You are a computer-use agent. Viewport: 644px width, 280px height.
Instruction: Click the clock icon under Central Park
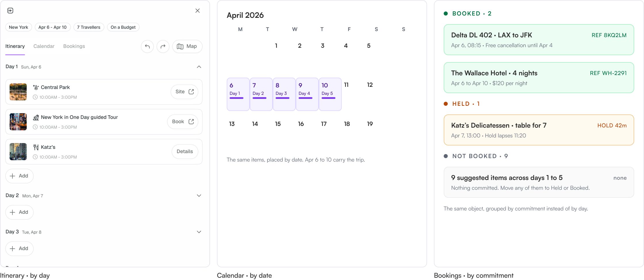click(x=35, y=97)
